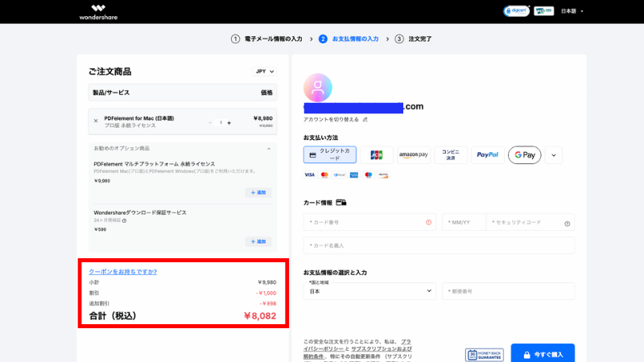
Task: Increase PDFelement quantity with plus button
Action: coord(229,123)
